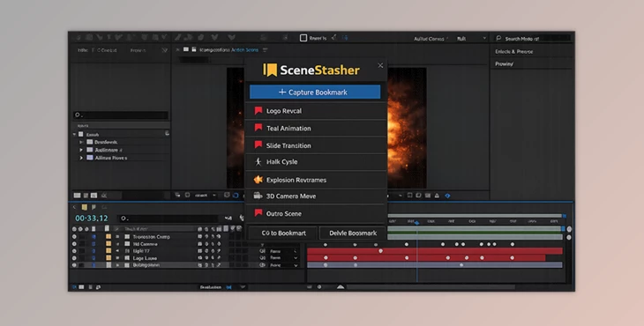Collapse the Exnob folder in project tree

[74, 135]
